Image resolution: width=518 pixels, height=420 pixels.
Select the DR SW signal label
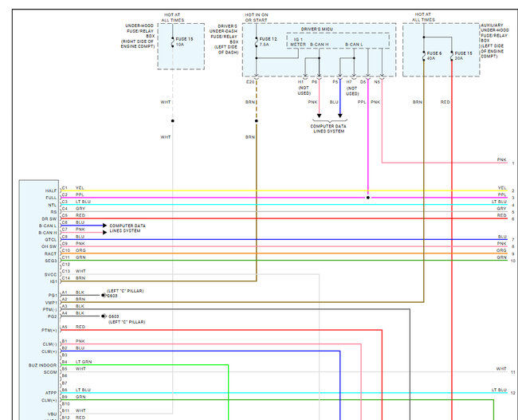[x=49, y=218]
